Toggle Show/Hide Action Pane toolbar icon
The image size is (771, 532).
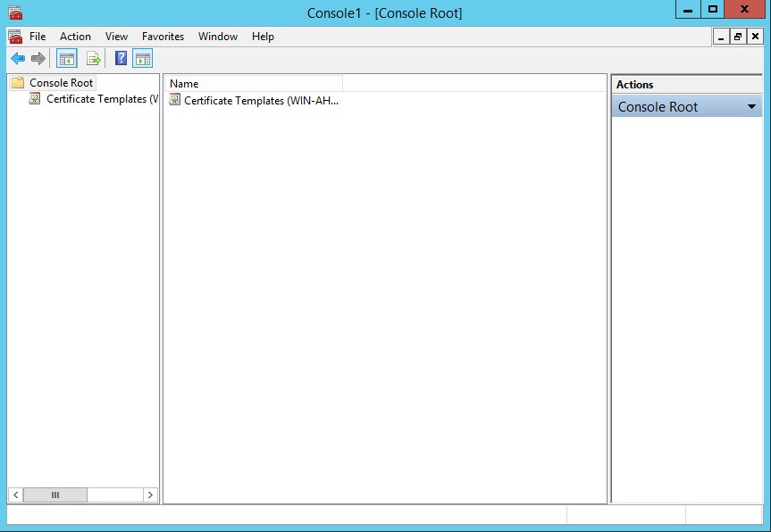[x=143, y=58]
